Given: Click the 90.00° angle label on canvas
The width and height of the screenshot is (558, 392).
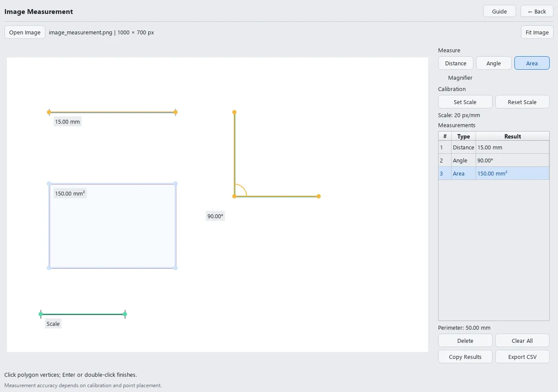Looking at the screenshot, I should [215, 216].
